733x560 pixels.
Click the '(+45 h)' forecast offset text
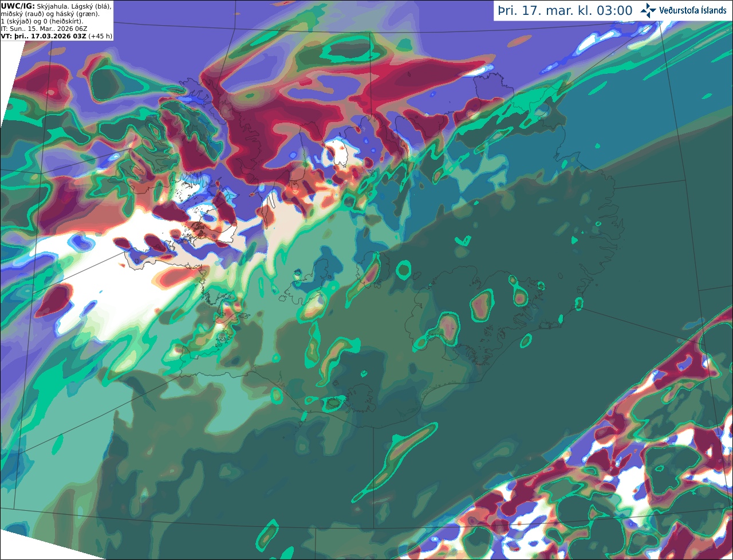(x=100, y=36)
